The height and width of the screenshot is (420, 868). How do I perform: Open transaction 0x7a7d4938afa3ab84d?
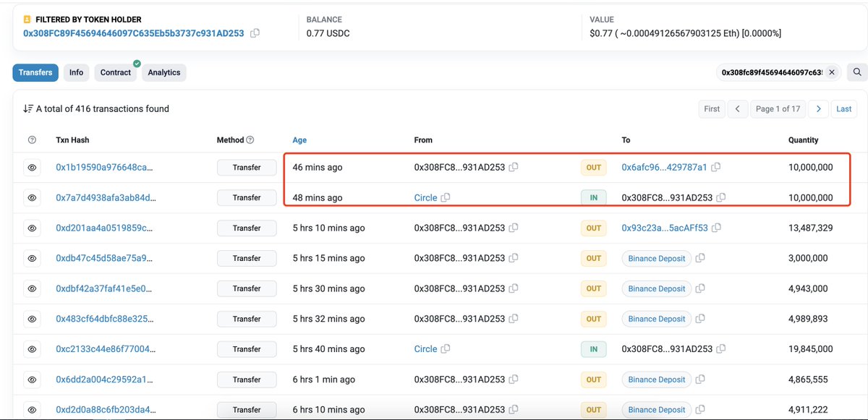(106, 197)
